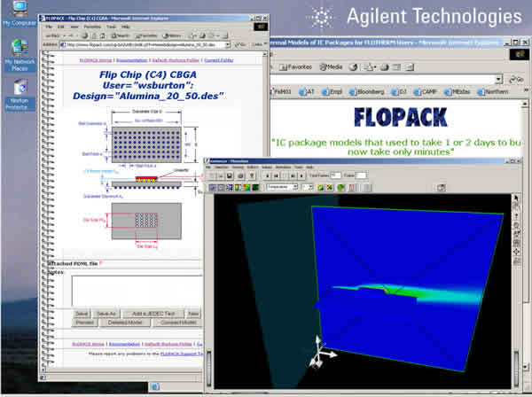The image size is (532, 397).
Task: Click Favorites button in FLOPACK browser toolbar
Action: pyautogui.click(x=146, y=35)
